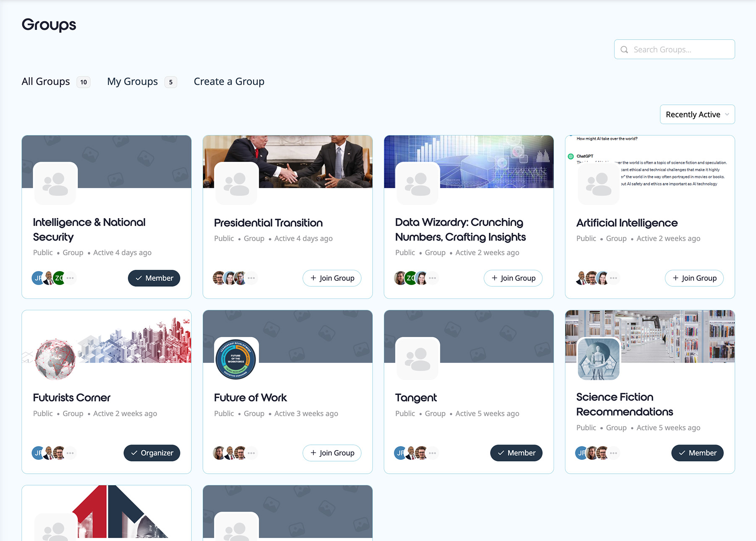Toggle Member status on Science Fiction Recommendations
The height and width of the screenshot is (541, 756).
coord(697,453)
